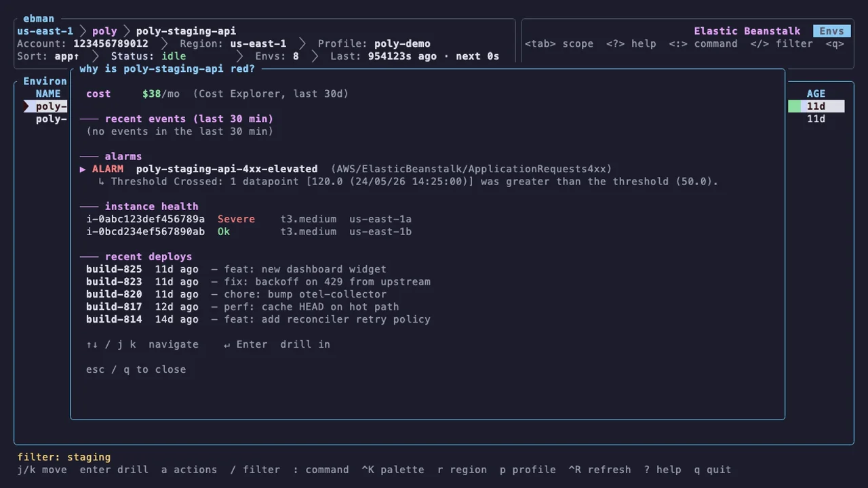Open instance i-0bcd234ef567890ab with Ok status
The image size is (868, 488).
(x=249, y=232)
